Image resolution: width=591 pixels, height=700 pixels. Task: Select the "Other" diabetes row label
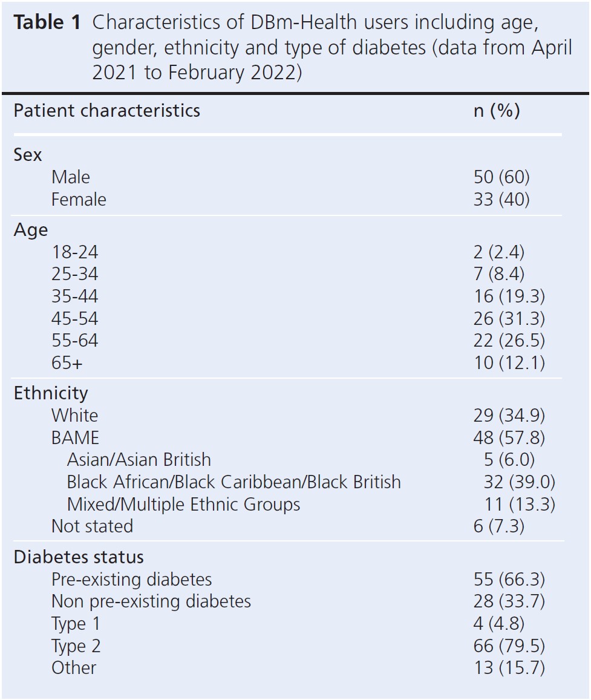[x=73, y=668]
